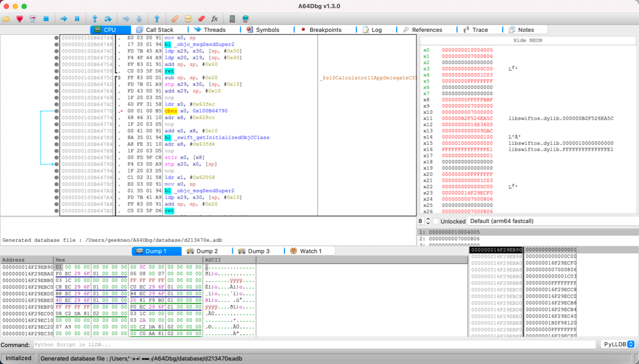Viewport: 639px width, 364px height.
Task: Open the Default (arm64 fastcall) dropdown
Action: click(x=553, y=221)
